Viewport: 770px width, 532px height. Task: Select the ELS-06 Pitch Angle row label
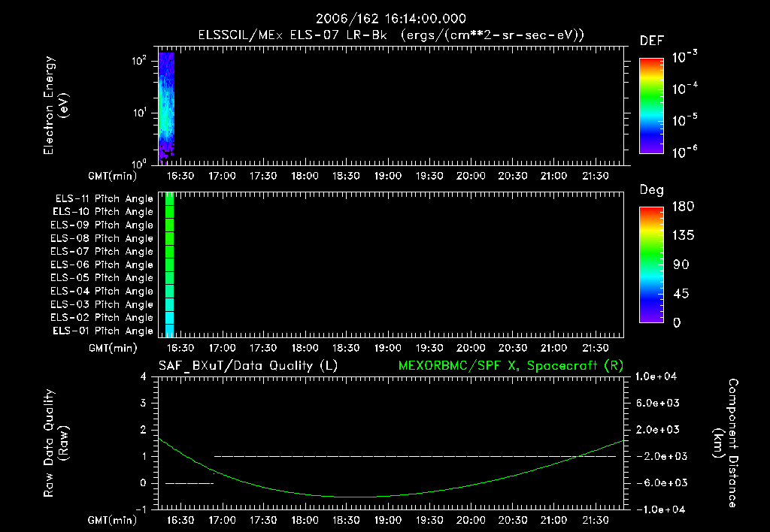102,265
